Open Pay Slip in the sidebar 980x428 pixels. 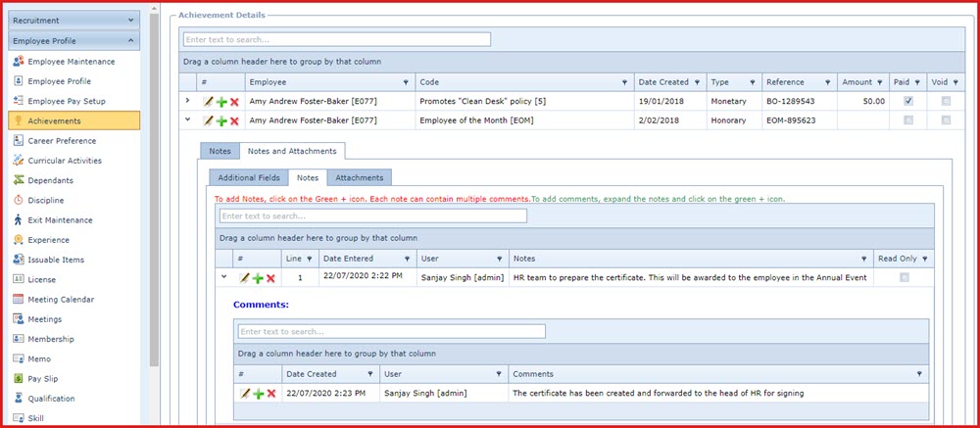(44, 378)
